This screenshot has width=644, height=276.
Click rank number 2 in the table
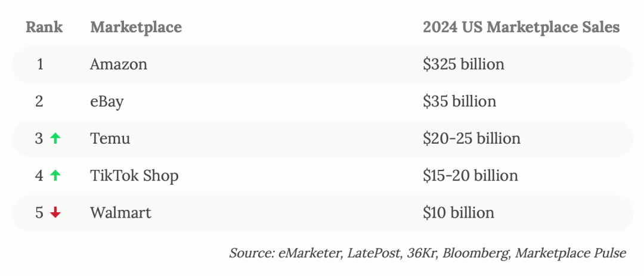(39, 101)
